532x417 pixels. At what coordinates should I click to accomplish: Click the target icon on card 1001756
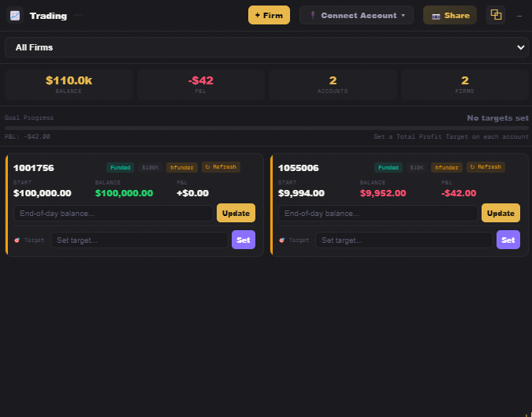(x=17, y=240)
